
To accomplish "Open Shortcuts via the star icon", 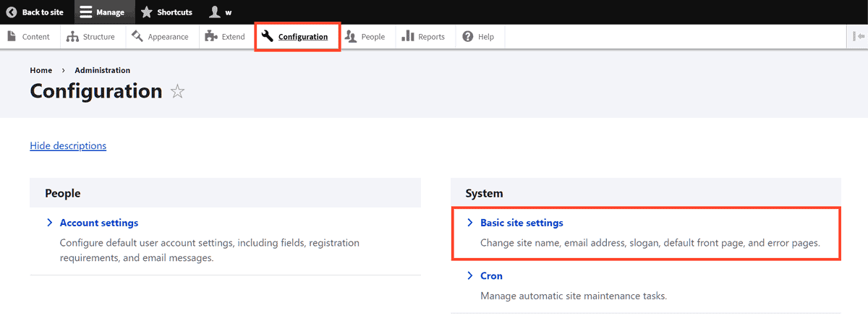I will 147,12.
